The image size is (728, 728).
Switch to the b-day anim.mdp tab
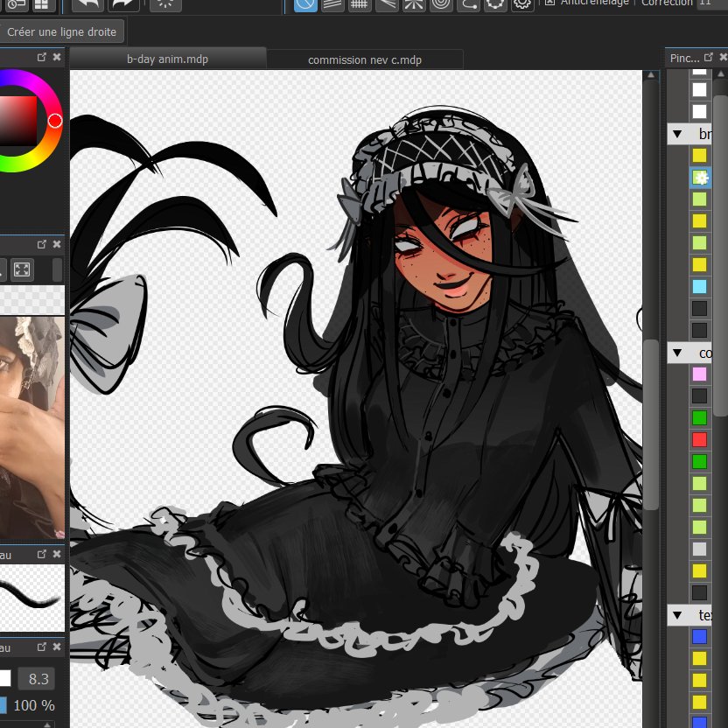click(168, 59)
